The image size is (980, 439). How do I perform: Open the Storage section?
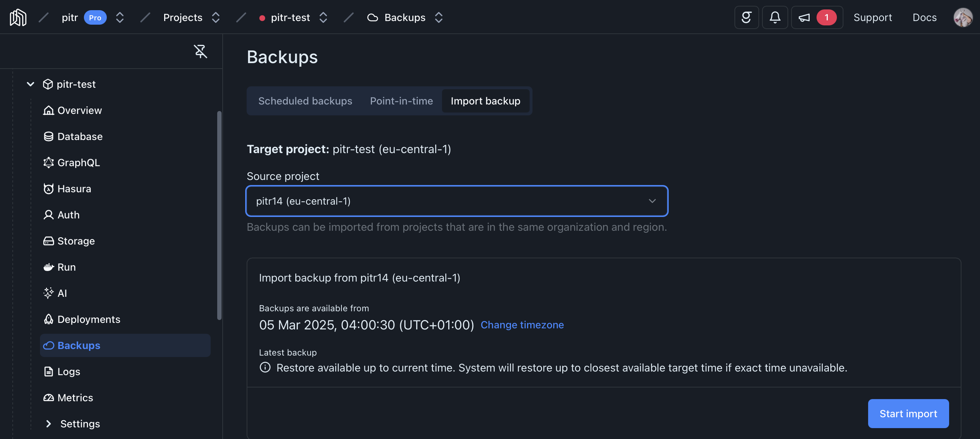[x=76, y=241]
